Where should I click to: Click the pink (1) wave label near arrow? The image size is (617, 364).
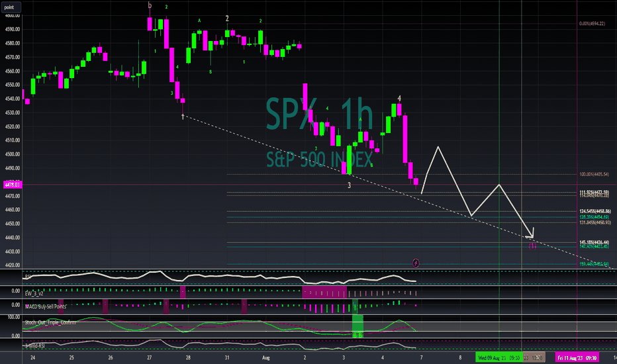(x=532, y=246)
